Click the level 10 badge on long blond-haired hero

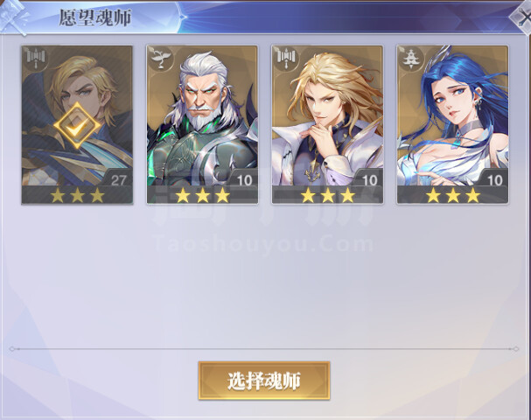pos(369,179)
